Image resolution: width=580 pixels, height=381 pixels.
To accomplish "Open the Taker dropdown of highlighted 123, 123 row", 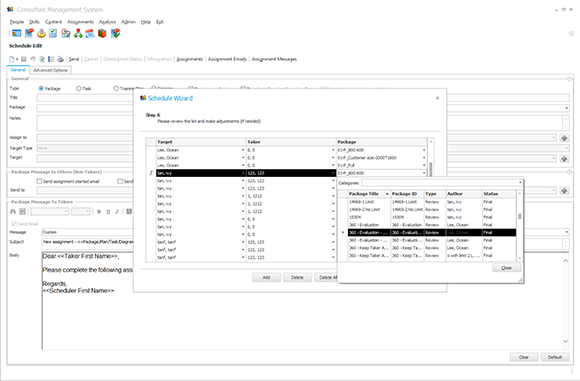I will [333, 173].
